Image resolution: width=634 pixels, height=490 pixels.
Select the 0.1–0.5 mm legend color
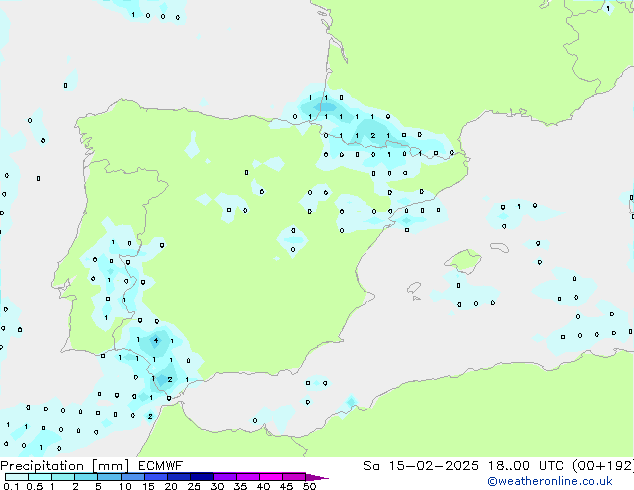pyautogui.click(x=17, y=477)
